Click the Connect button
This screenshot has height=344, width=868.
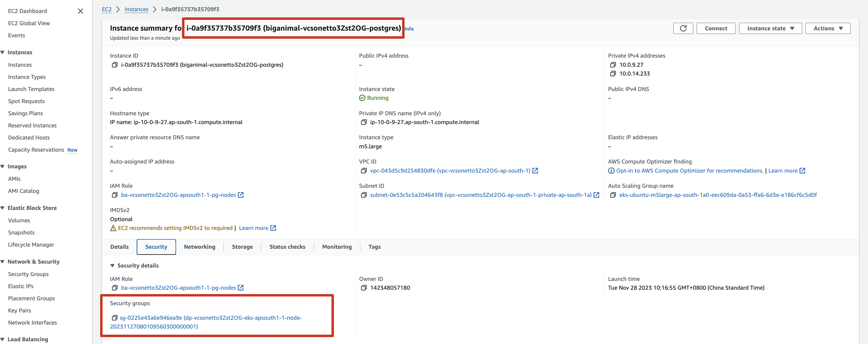[716, 28]
